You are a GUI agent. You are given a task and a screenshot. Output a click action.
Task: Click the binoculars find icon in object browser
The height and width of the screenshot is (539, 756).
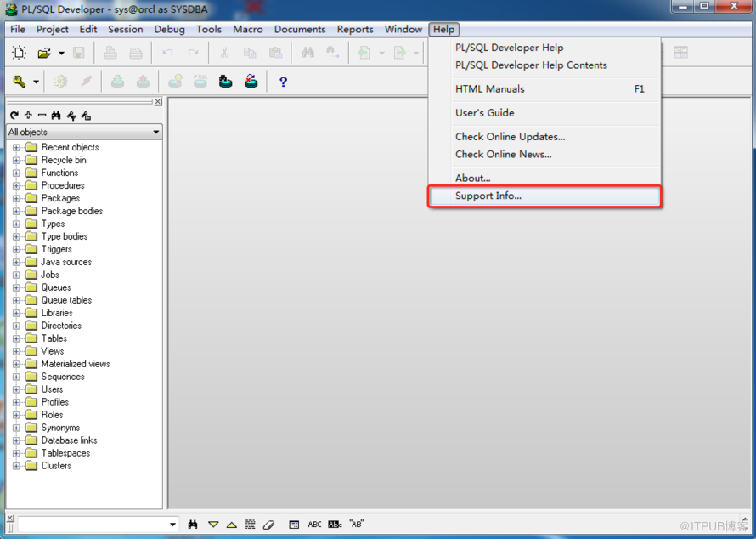(56, 116)
